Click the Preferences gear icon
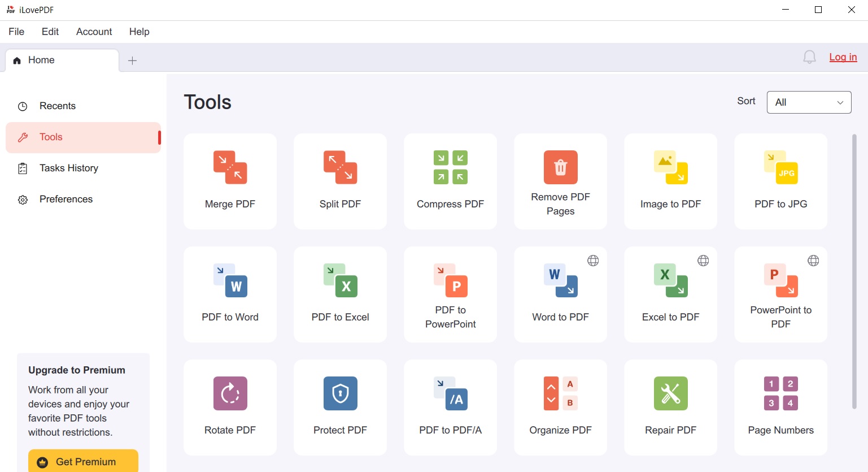 click(23, 200)
